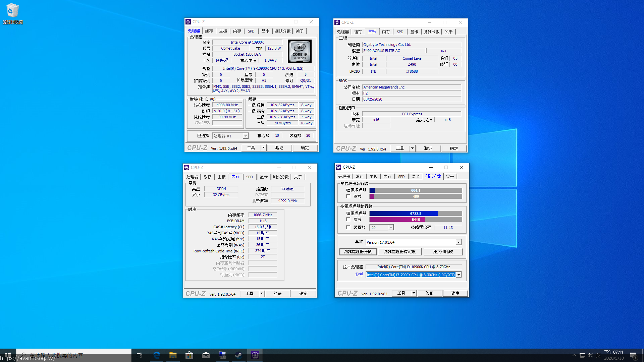Screen dimensions: 644x362
Task: Select 主板 tab in benchmark window
Action: pos(373,177)
